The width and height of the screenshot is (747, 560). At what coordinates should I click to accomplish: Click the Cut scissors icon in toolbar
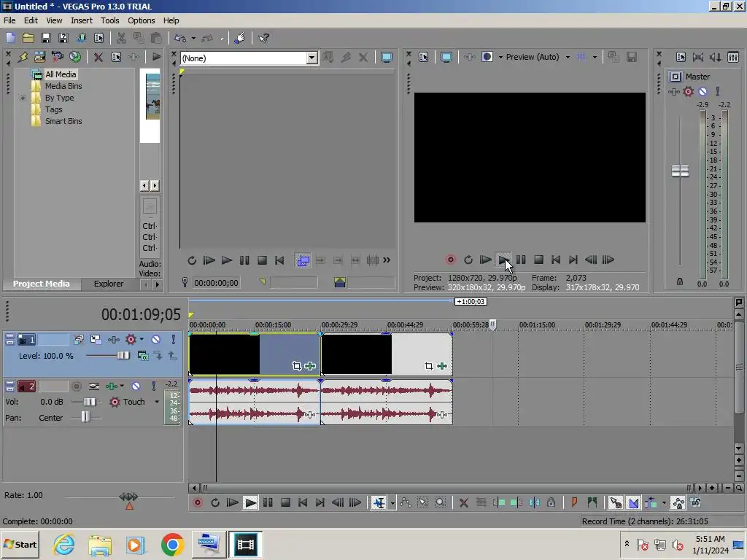121,38
